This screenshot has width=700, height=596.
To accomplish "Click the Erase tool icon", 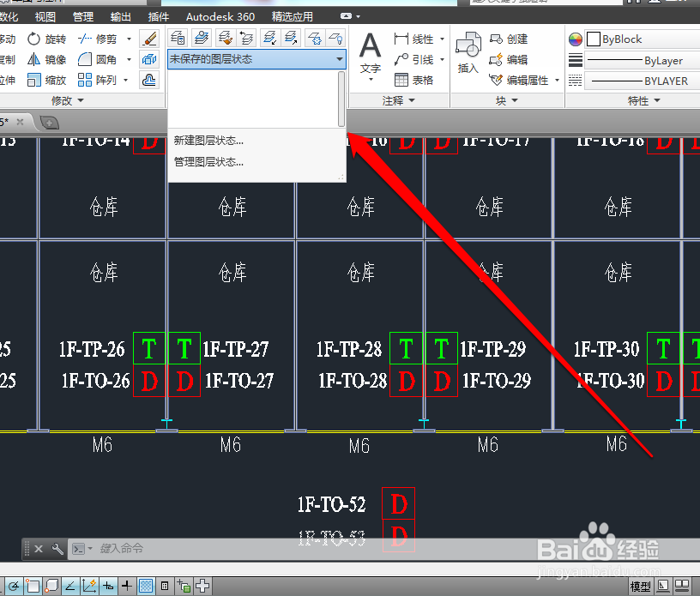I will 149,39.
